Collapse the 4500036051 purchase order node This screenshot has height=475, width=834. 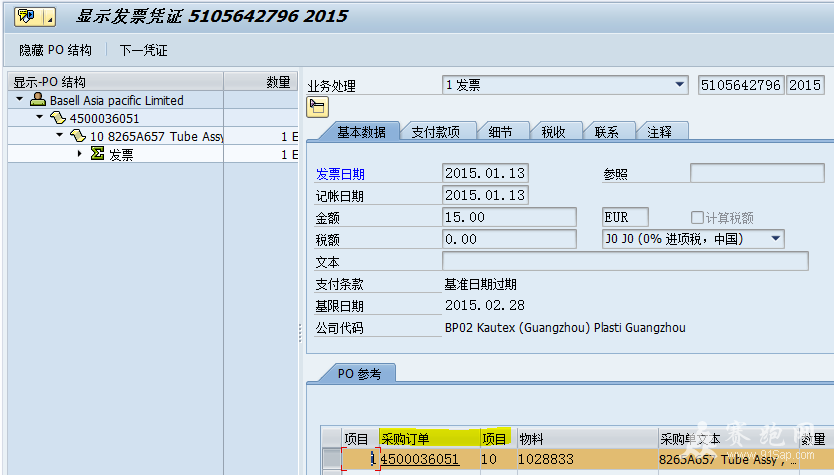[39, 117]
